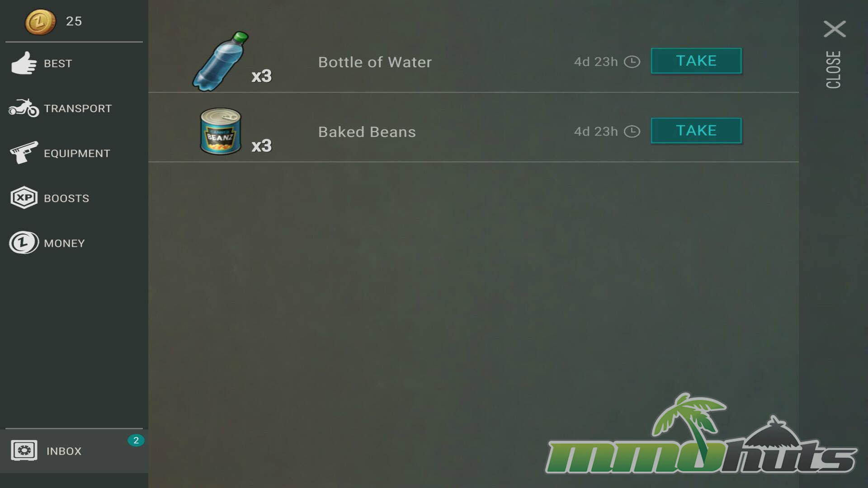Tap the Bottle of Water item image
This screenshot has width=868, height=488.
pyautogui.click(x=220, y=61)
